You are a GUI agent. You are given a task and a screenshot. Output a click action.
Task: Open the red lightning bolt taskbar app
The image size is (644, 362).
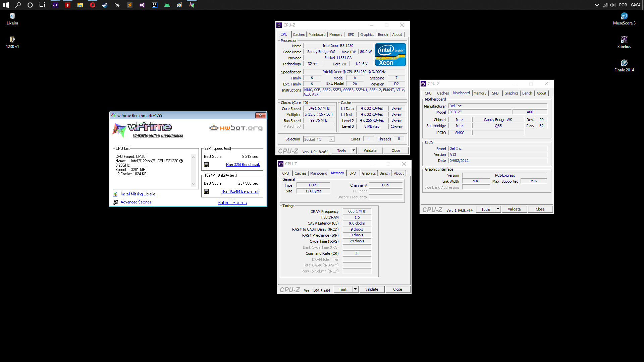tap(68, 5)
